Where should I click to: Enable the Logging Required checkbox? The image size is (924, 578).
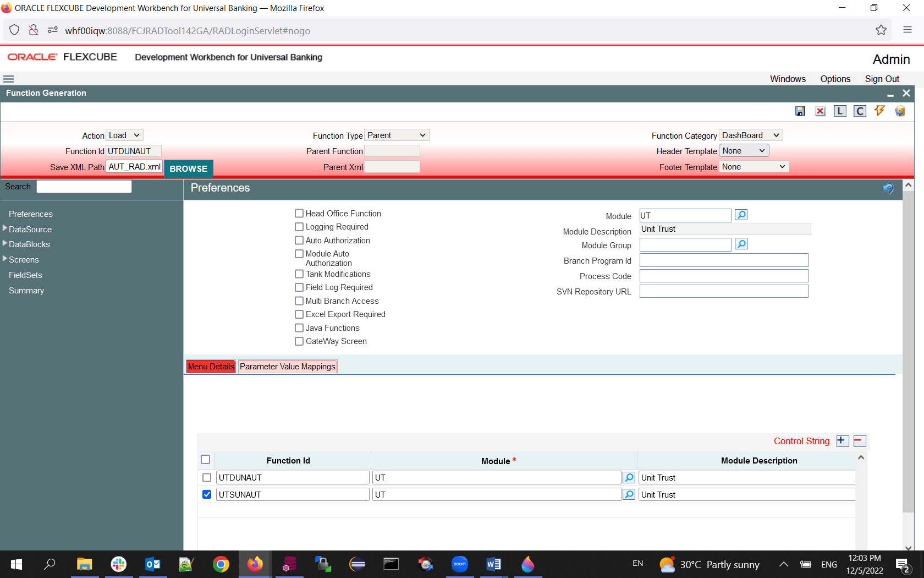[x=299, y=227]
